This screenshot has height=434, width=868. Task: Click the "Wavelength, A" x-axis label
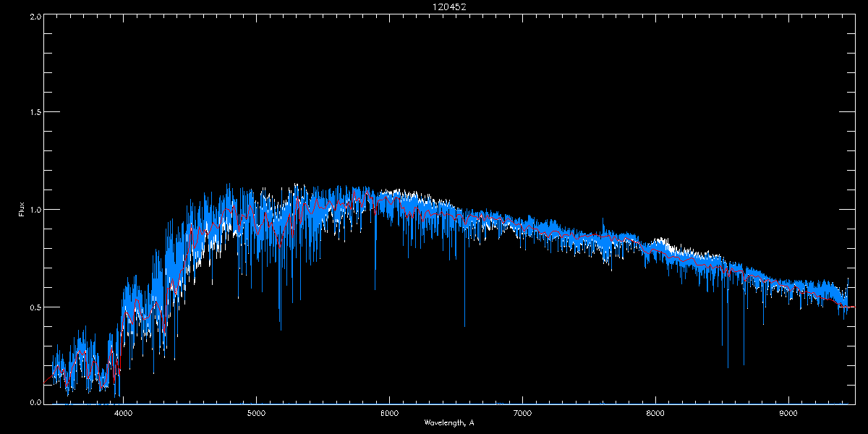pos(449,423)
